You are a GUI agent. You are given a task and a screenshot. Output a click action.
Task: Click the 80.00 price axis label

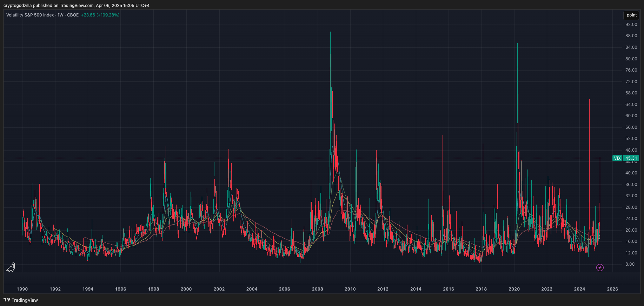(x=631, y=59)
